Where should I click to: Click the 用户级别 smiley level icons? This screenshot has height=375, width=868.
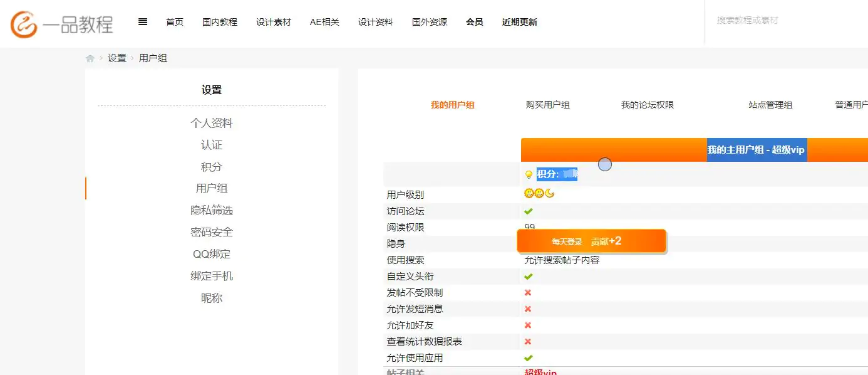click(x=539, y=194)
